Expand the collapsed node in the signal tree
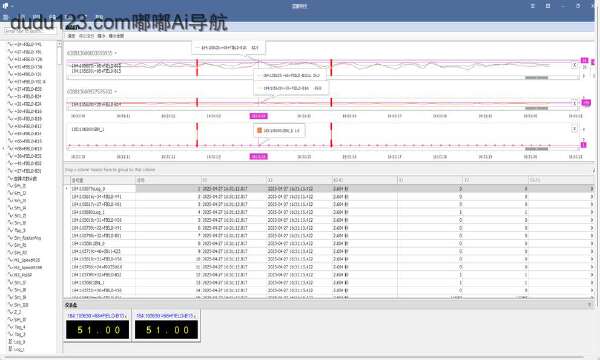 [4, 148]
